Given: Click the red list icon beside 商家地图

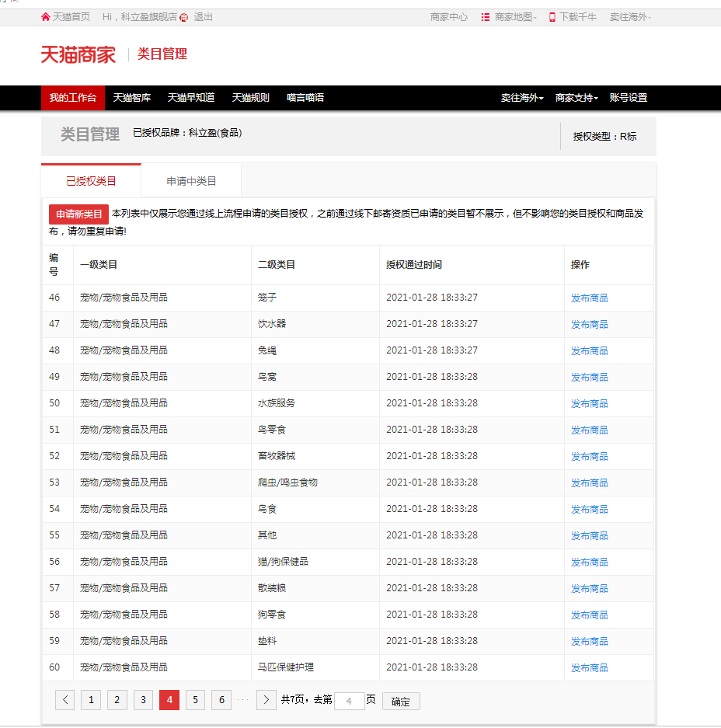Looking at the screenshot, I should [485, 17].
